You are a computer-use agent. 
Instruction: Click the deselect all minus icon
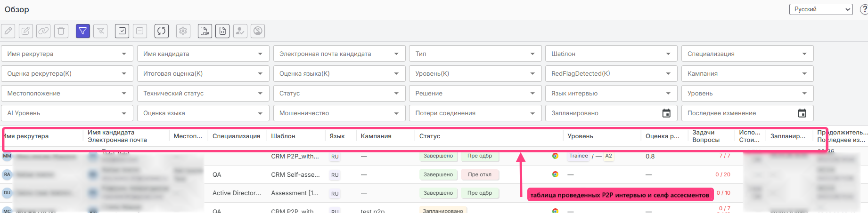click(x=140, y=31)
